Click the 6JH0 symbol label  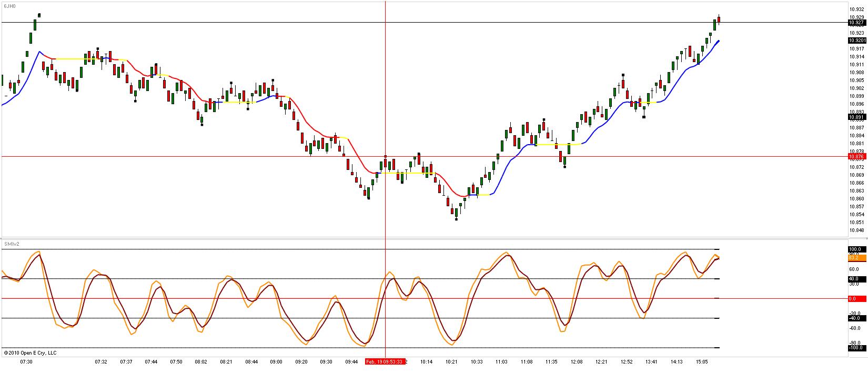click(9, 6)
